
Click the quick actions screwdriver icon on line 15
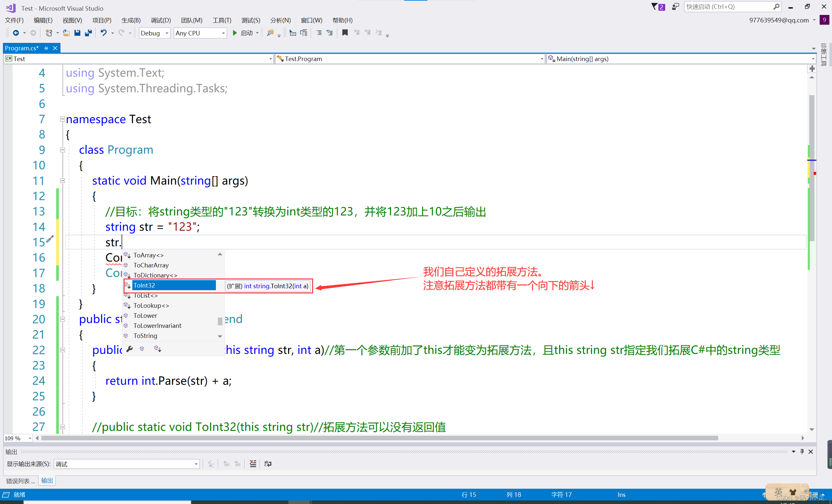50,239
